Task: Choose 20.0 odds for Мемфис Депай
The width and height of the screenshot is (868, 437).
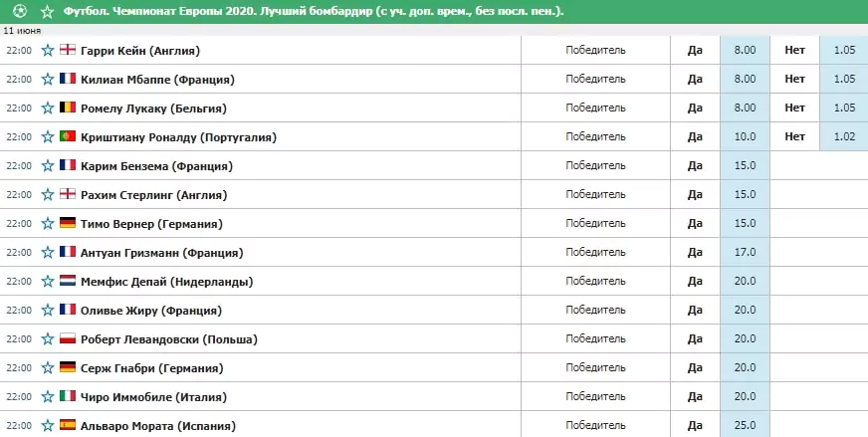Action: click(x=745, y=281)
